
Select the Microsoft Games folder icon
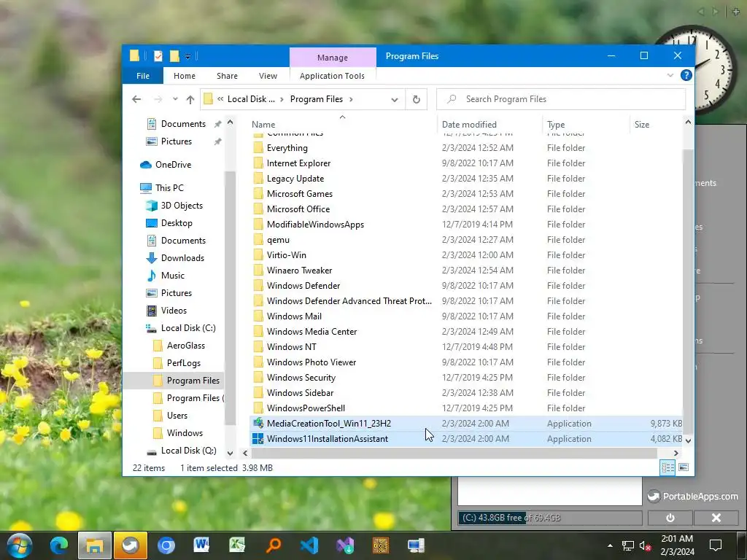point(258,193)
